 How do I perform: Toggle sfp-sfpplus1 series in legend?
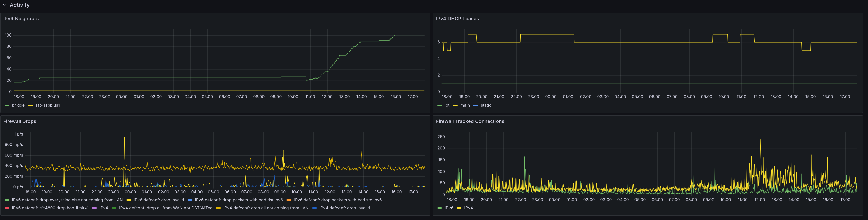coord(48,105)
